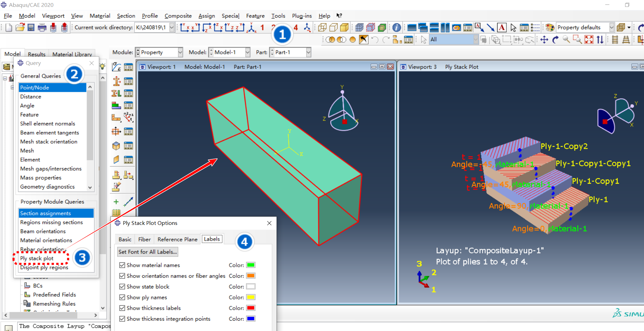Click the Create Section icon

pos(116,81)
